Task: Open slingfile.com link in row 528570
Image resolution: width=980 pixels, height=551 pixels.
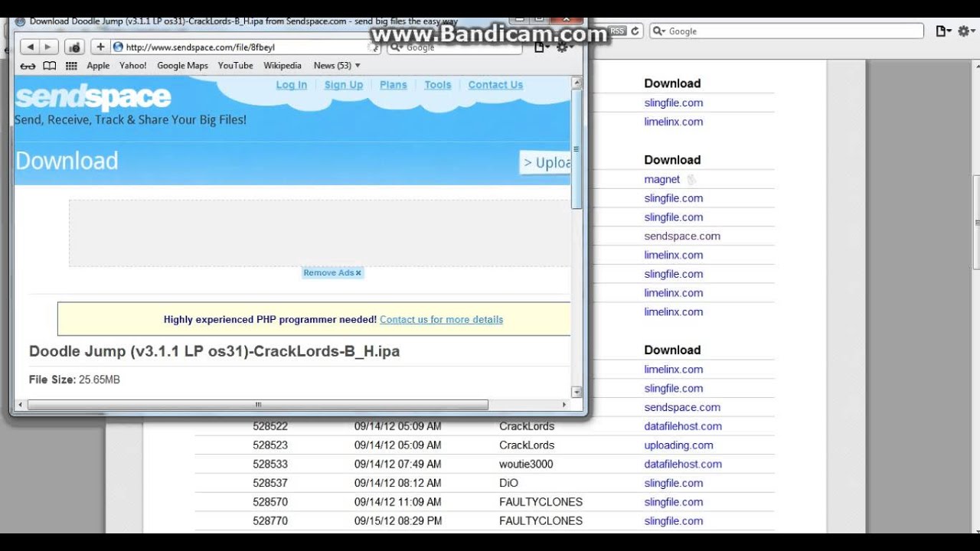Action: point(674,502)
